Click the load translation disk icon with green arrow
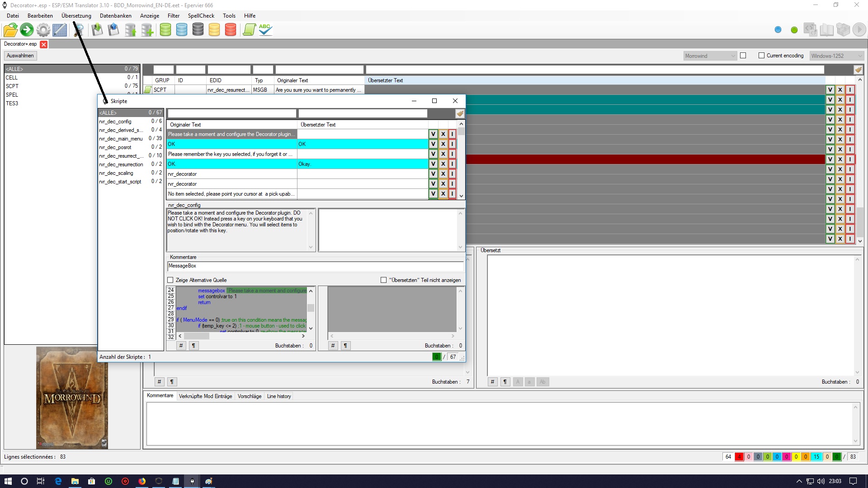The height and width of the screenshot is (488, 868). [97, 30]
